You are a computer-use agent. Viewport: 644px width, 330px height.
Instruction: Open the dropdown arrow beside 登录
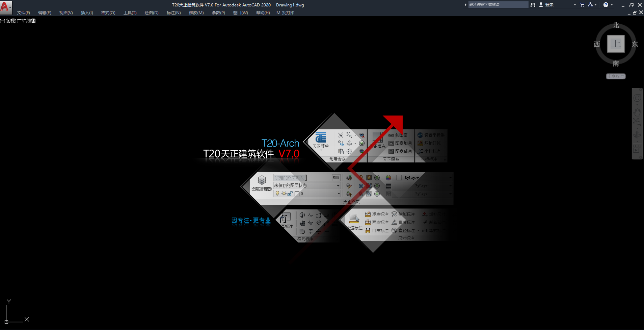tap(575, 5)
